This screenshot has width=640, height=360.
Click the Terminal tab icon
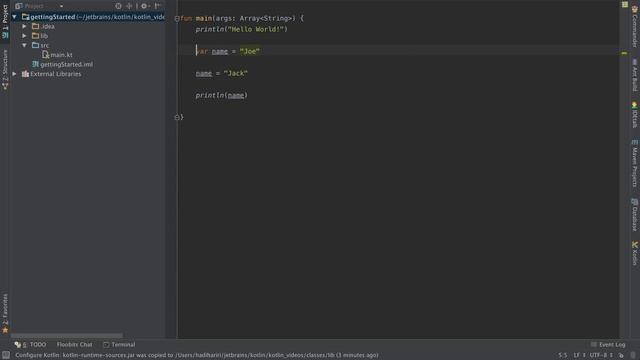[106, 345]
